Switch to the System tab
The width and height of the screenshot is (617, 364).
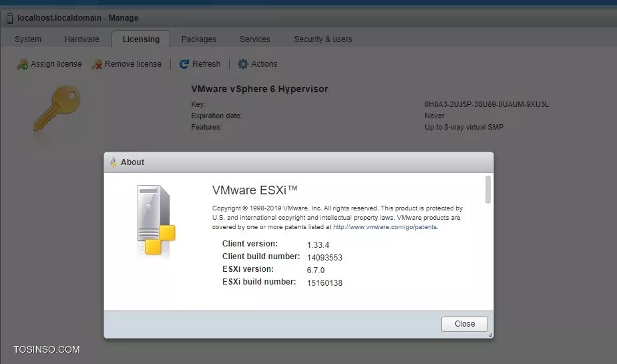point(28,39)
